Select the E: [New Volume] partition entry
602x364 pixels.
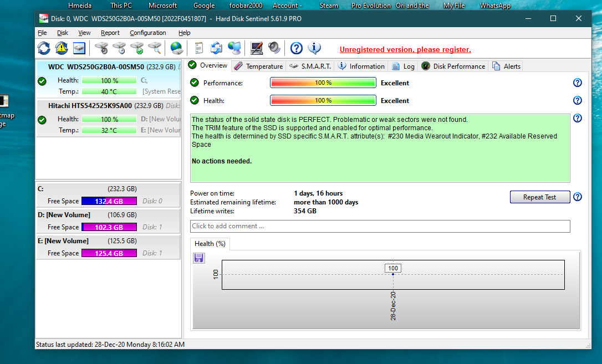(108, 247)
